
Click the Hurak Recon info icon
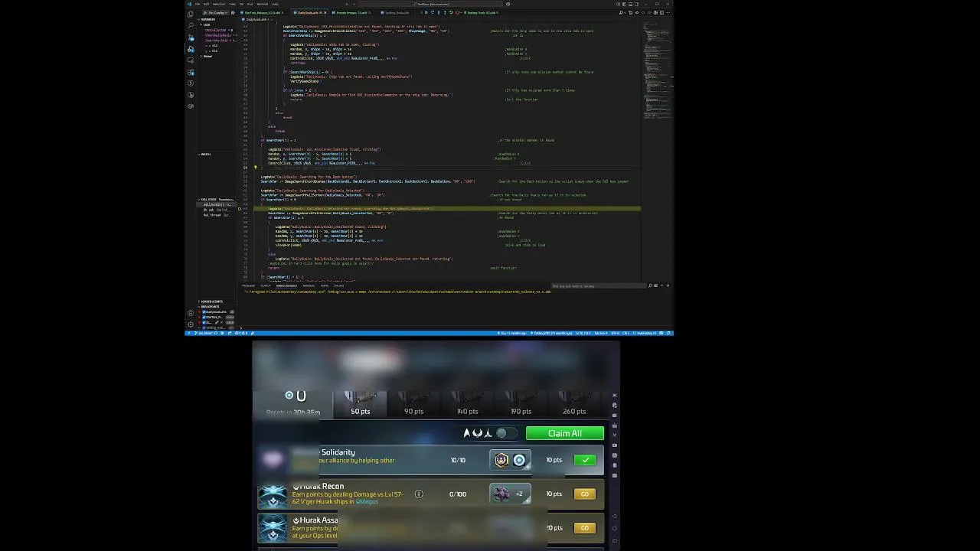point(419,494)
